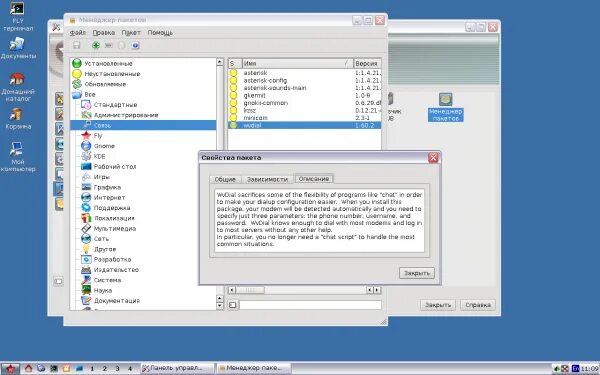The width and height of the screenshot is (600, 375).
Task: Switch to the Зависимости tab
Action: click(x=267, y=179)
